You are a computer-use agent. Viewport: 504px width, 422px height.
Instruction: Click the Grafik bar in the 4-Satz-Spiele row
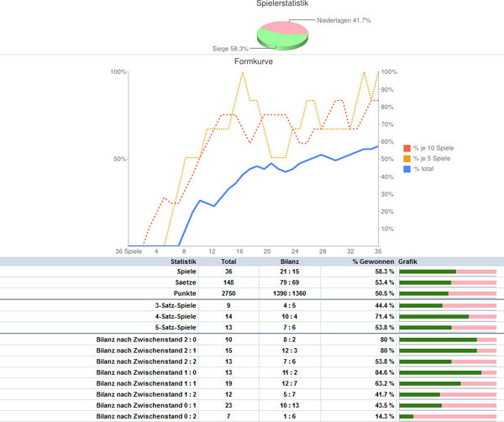coord(448,316)
